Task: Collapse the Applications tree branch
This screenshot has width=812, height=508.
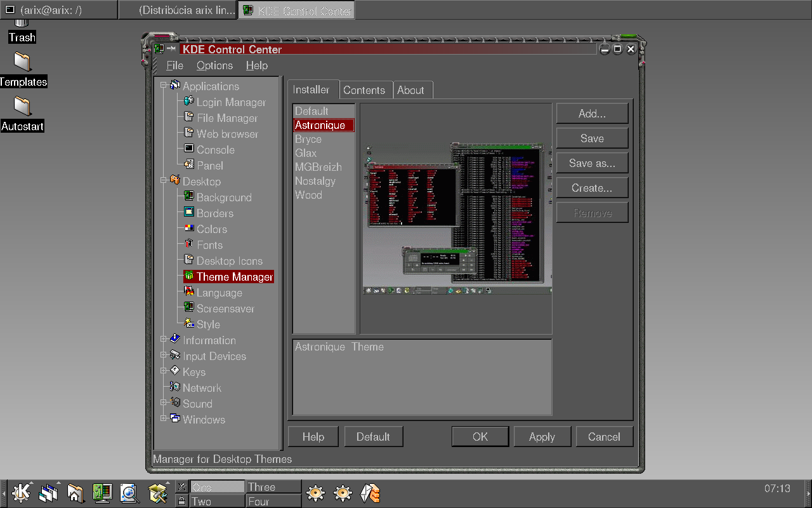Action: point(163,85)
